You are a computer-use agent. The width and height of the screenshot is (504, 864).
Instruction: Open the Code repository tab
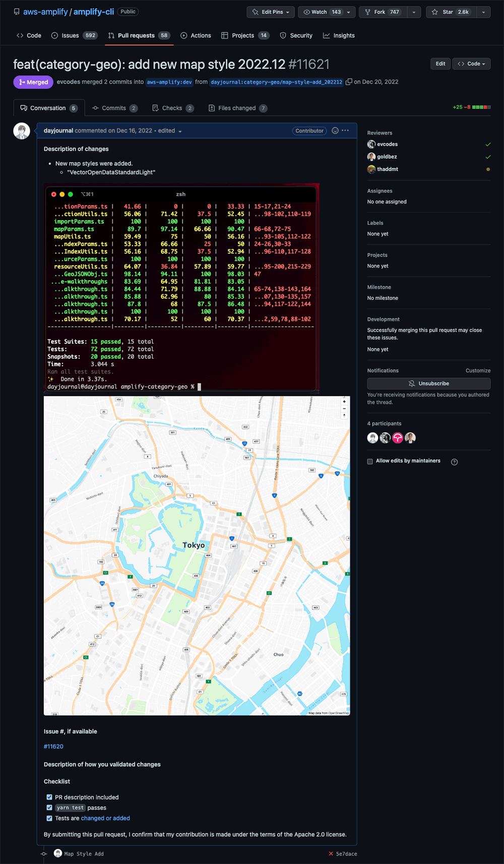(29, 35)
